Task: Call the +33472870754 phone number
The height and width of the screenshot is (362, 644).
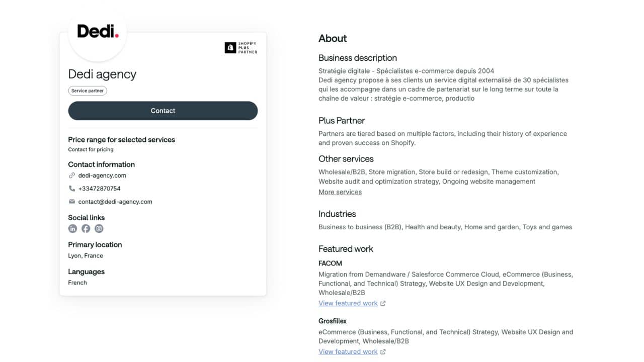Action: pyautogui.click(x=100, y=189)
